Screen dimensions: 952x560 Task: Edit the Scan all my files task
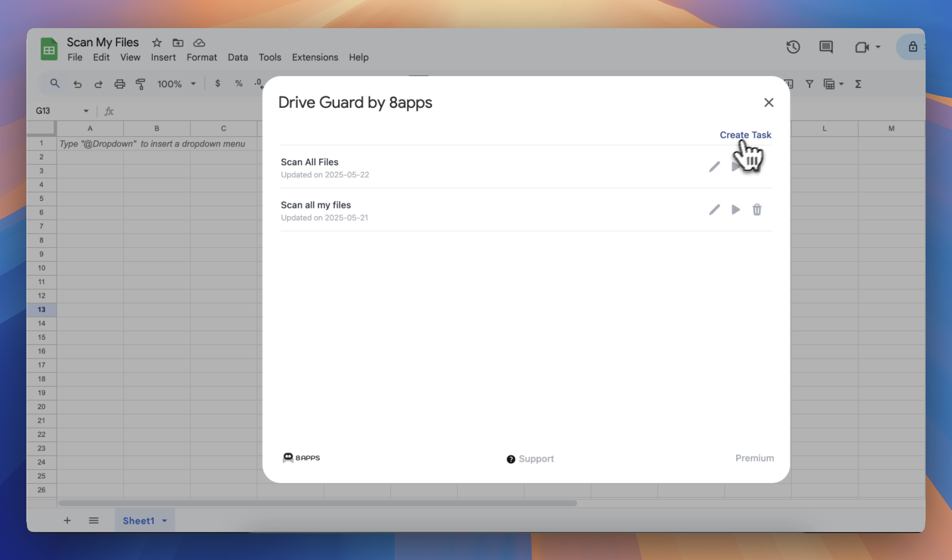point(714,210)
